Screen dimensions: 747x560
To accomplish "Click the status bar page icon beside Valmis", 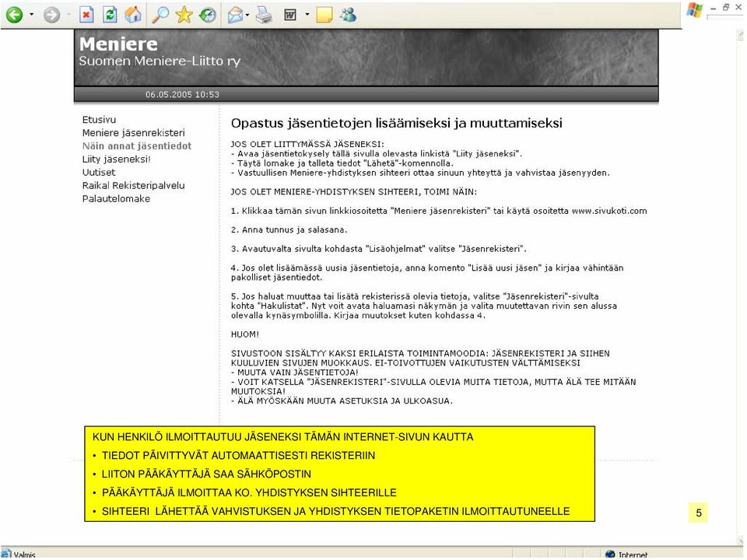I will click(x=6, y=555).
